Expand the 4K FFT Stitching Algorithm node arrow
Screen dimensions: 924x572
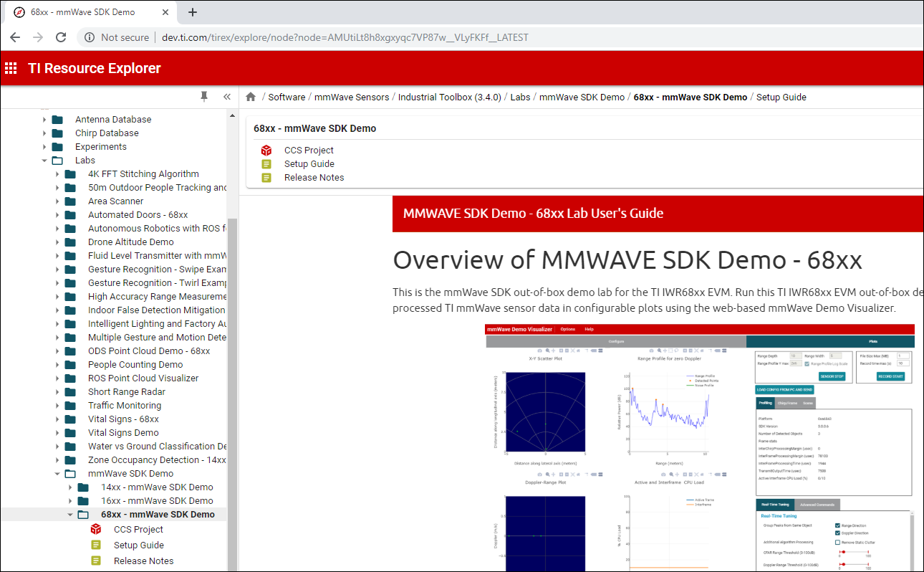(x=57, y=174)
